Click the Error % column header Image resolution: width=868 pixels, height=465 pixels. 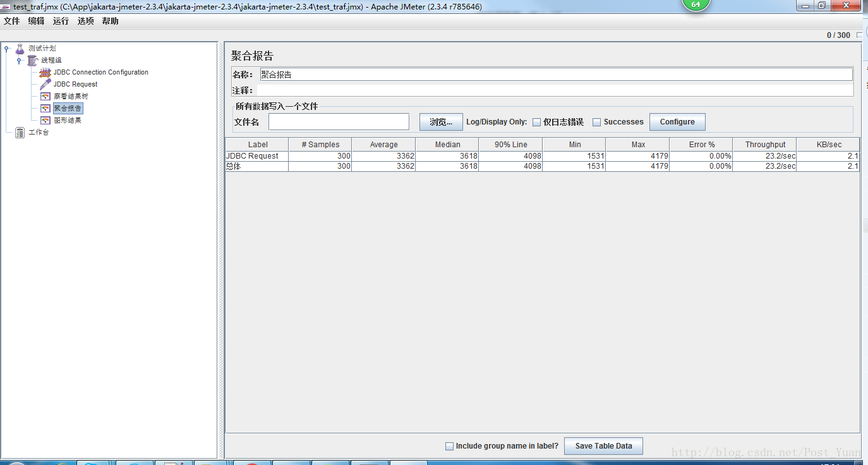(701, 145)
